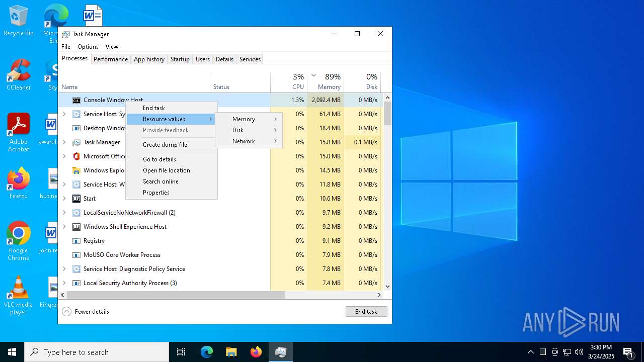Open the Adobe Acrobat desktop shortcut
This screenshot has width=644, height=362.
pyautogui.click(x=18, y=133)
